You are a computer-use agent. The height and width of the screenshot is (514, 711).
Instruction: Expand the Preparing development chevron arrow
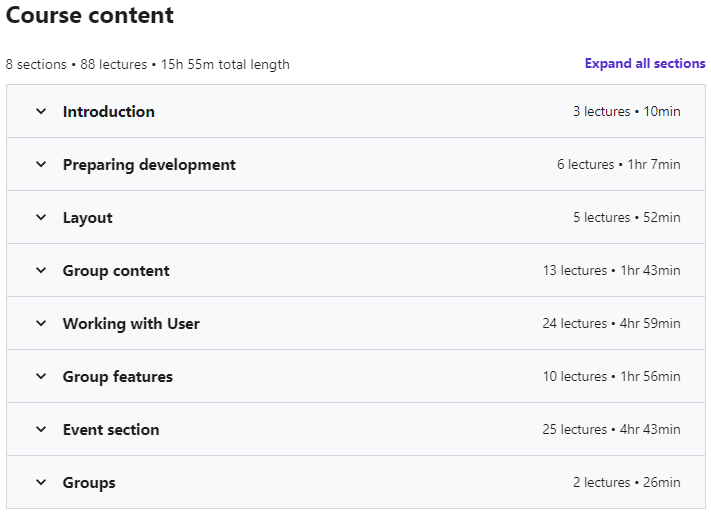tap(41, 164)
